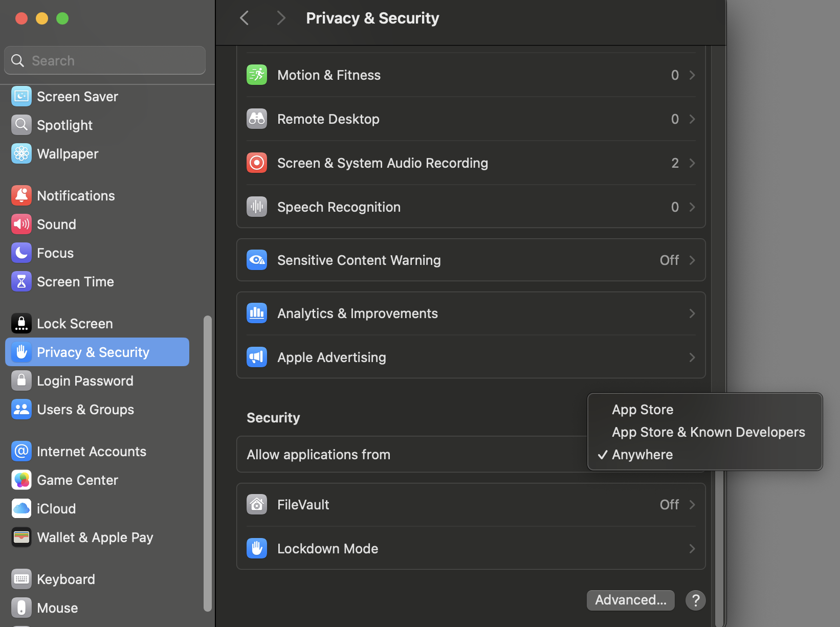
Task: Go back with the left arrow
Action: coord(245,18)
